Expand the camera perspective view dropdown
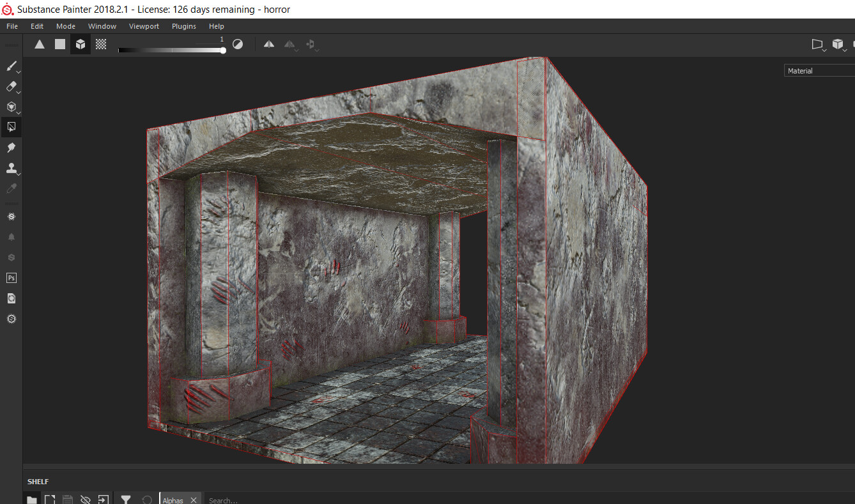The width and height of the screenshot is (855, 504). (x=818, y=44)
